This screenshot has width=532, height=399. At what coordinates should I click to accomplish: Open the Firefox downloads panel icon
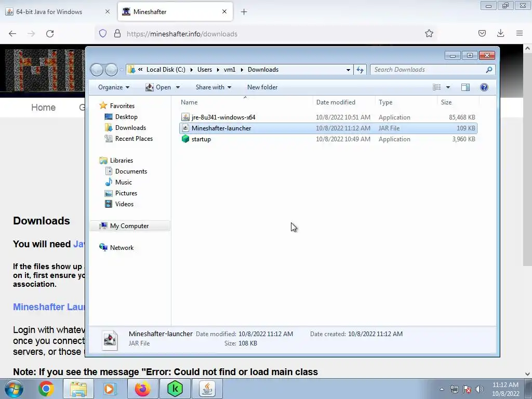[500, 33]
